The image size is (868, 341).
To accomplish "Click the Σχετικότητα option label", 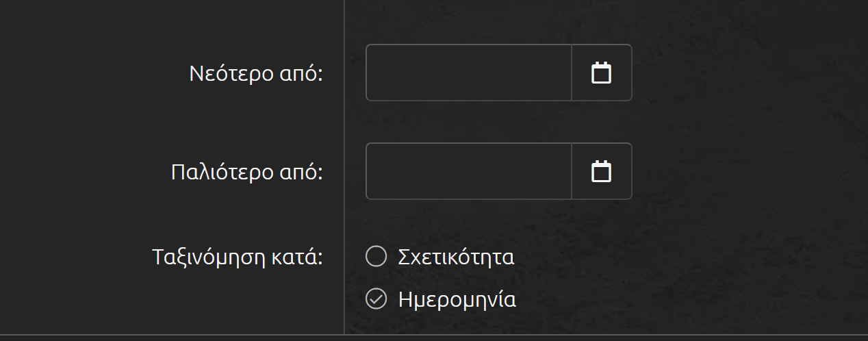I will tap(456, 257).
